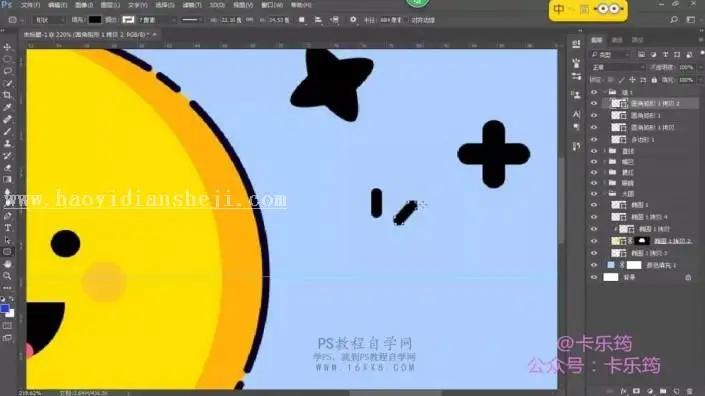The image size is (705, 396).
Task: Open the workspace switcher icon
Action: 691,20
